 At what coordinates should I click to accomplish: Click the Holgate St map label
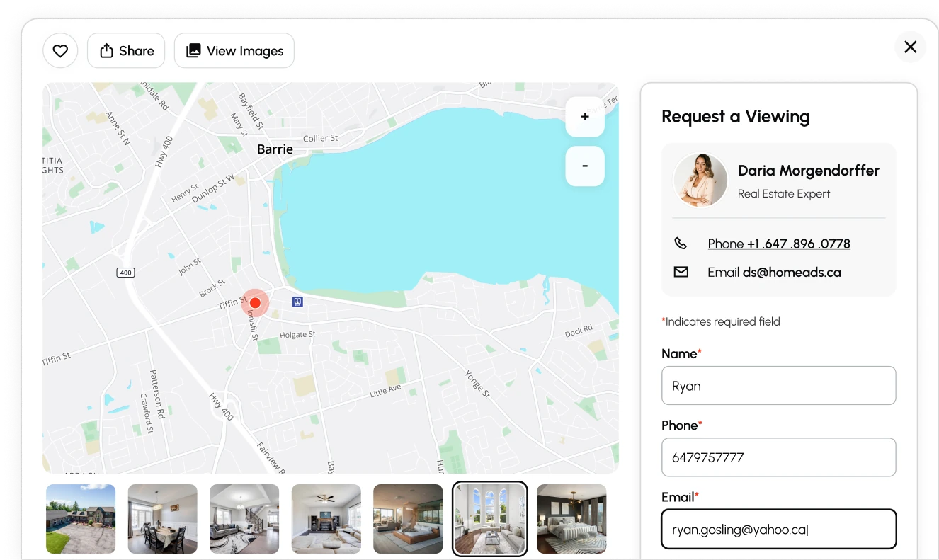[297, 334]
